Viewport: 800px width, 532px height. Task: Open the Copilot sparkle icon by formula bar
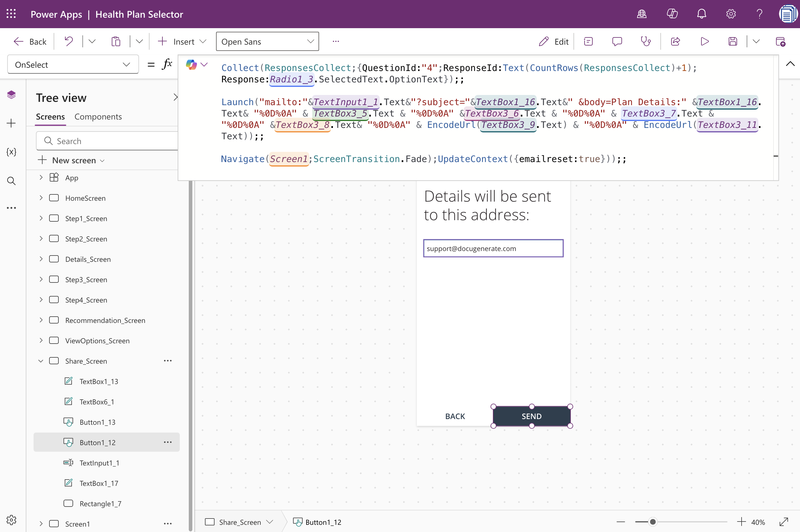point(192,64)
